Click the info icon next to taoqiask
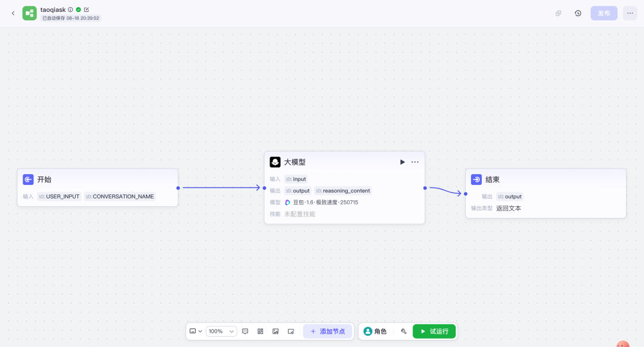This screenshot has height=347, width=644. pos(70,10)
